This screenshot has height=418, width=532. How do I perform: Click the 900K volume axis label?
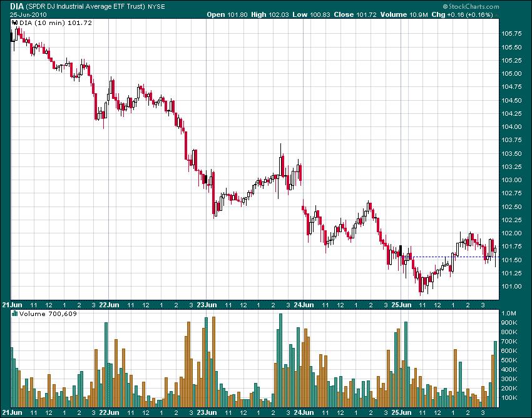(x=509, y=323)
